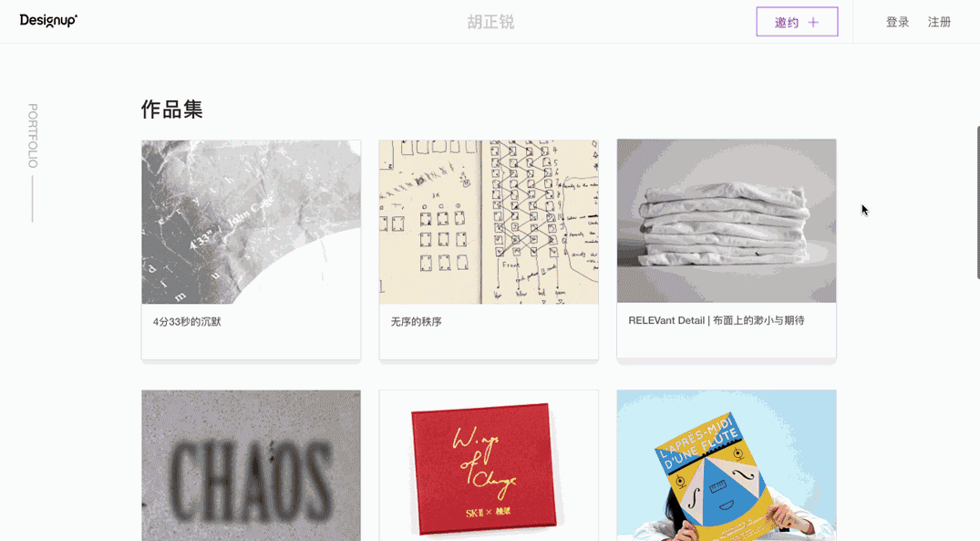The width and height of the screenshot is (980, 541).
Task: Click the SK-II text on red box
Action: click(x=474, y=513)
